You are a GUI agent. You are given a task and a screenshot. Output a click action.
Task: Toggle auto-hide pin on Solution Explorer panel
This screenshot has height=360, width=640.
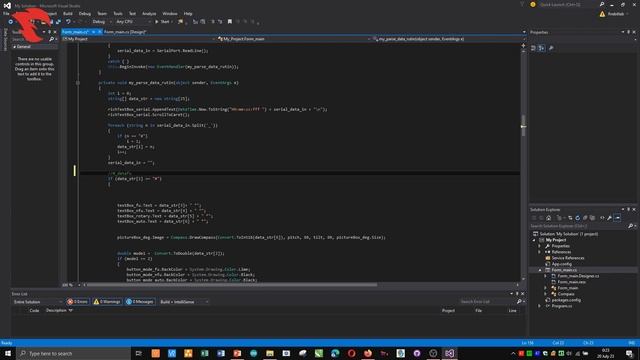click(x=628, y=209)
